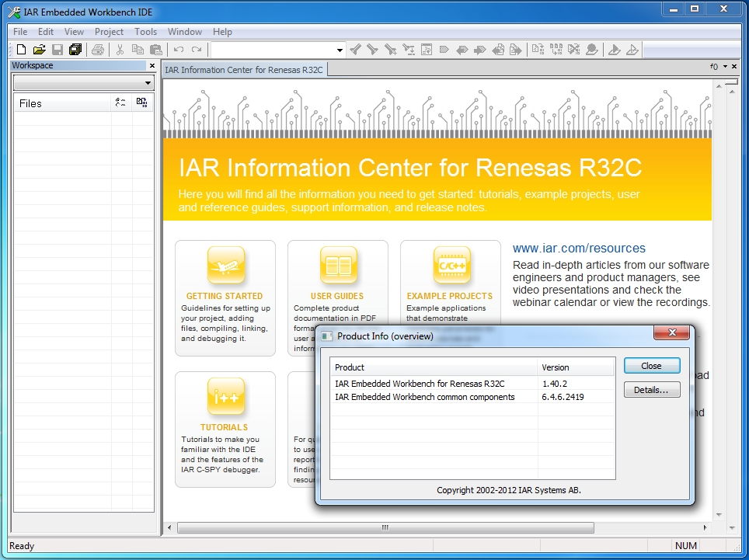Click the Find toolbar icon next to search box
Viewport: 749px width, 560px height.
click(355, 49)
